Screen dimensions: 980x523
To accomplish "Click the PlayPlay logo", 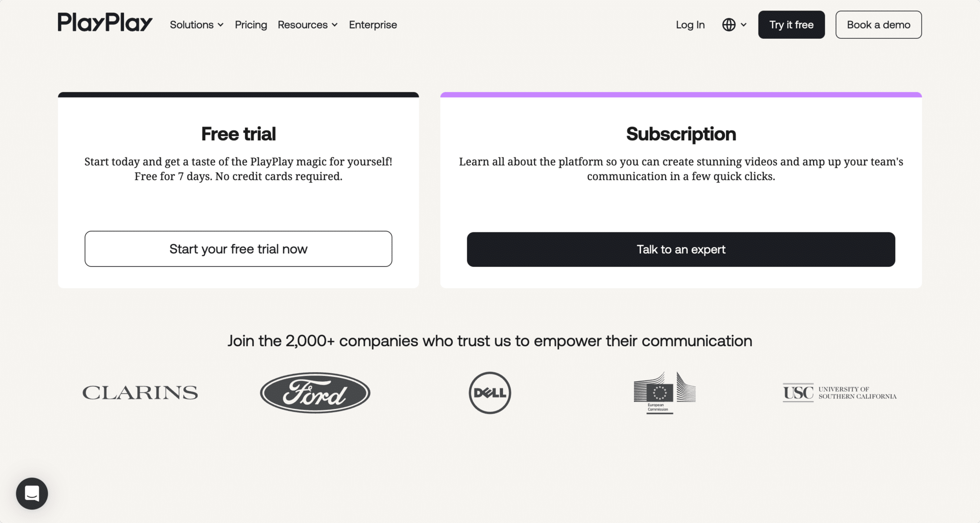I will (105, 23).
